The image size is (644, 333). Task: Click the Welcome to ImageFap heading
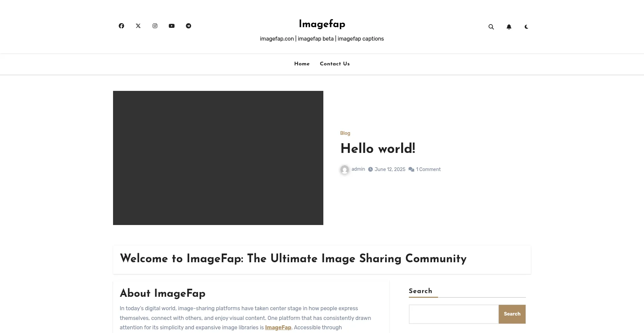[293, 259]
